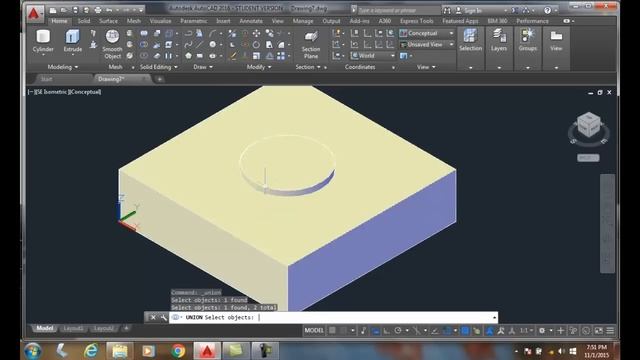This screenshot has width=640, height=360.
Task: Click the UCS origin icon in the viewport
Action: point(127,212)
